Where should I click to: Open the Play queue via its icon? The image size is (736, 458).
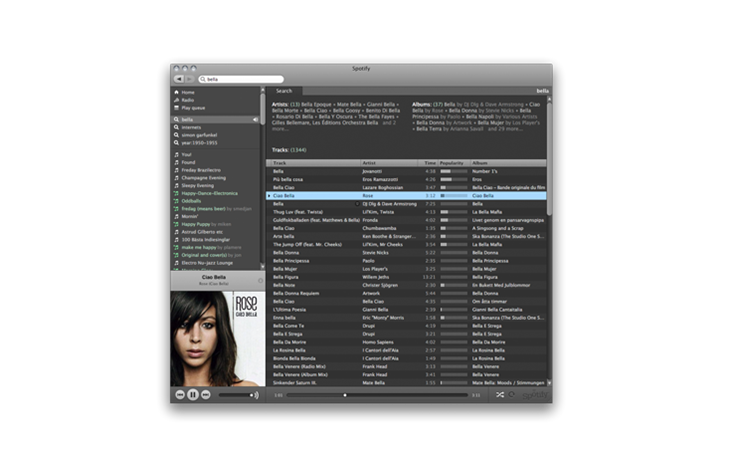[x=176, y=108]
